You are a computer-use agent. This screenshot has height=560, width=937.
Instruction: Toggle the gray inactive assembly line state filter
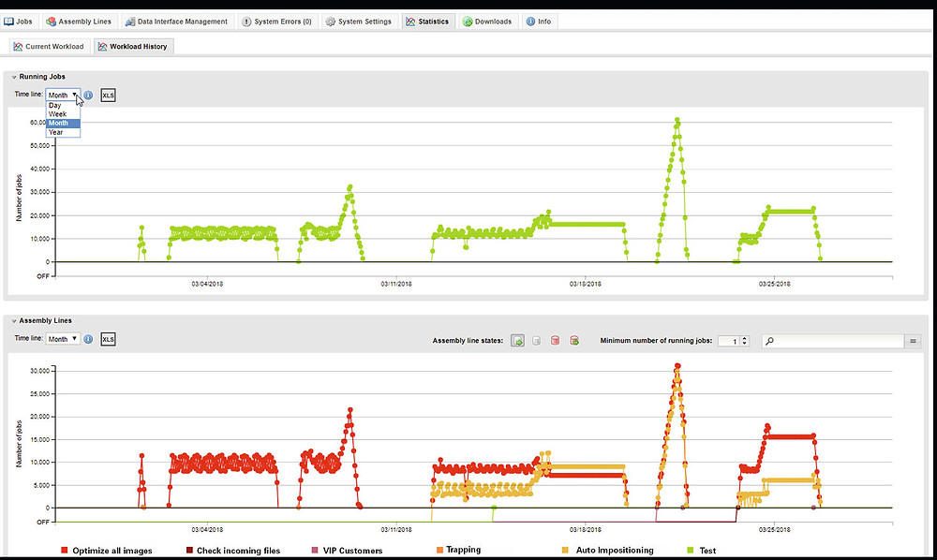click(537, 341)
